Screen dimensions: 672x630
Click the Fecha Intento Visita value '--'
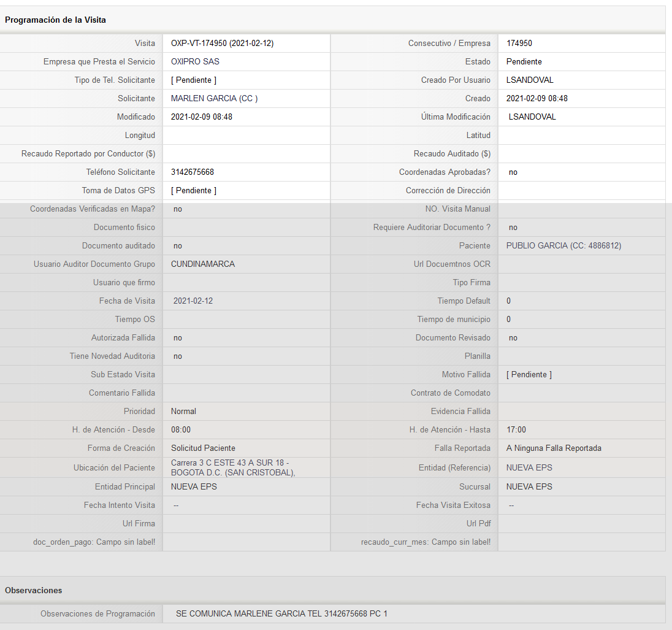coord(176,506)
